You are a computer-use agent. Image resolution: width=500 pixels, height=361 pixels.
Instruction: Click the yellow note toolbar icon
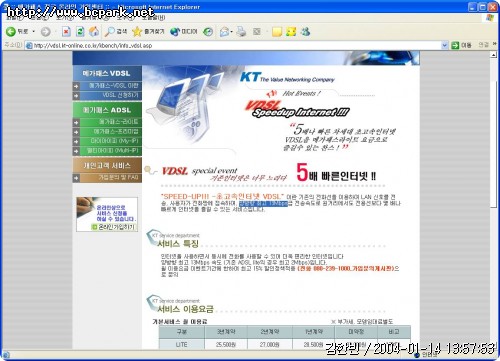pyautogui.click(x=277, y=32)
